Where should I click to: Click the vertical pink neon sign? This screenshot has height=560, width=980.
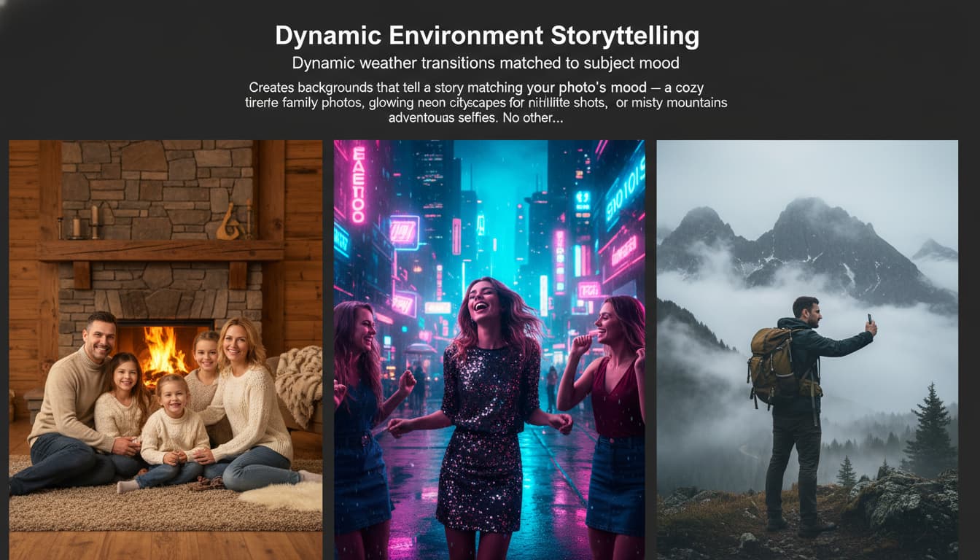click(x=358, y=184)
